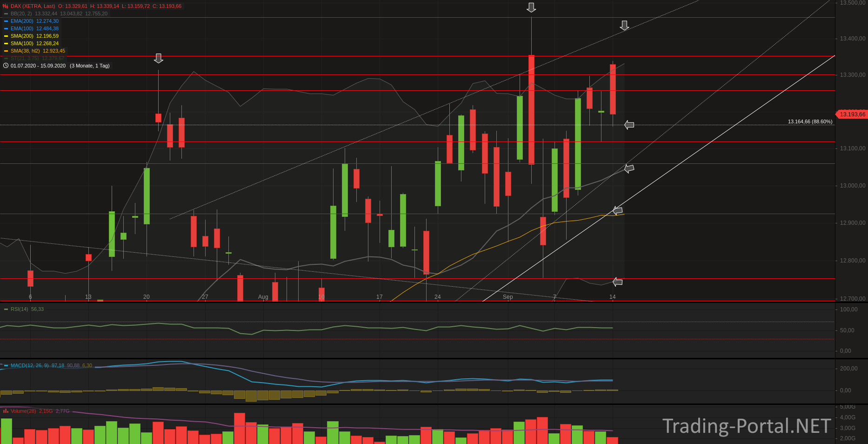Select the SMA(100) indicator label
This screenshot has width=868, height=444.
[22, 44]
